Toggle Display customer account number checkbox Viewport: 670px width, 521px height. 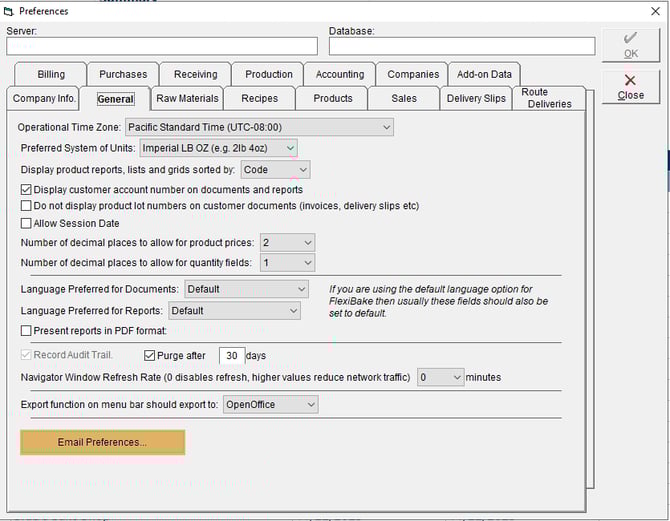tap(26, 189)
